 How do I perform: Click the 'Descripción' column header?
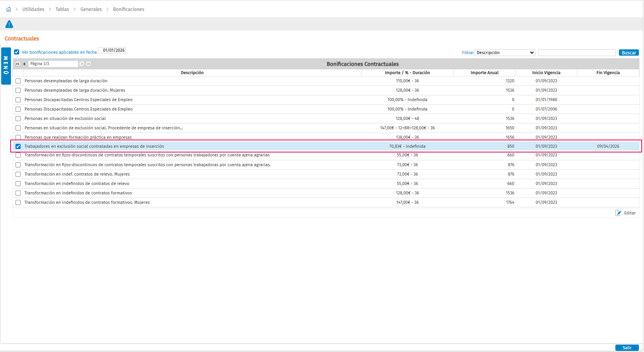[x=192, y=73]
